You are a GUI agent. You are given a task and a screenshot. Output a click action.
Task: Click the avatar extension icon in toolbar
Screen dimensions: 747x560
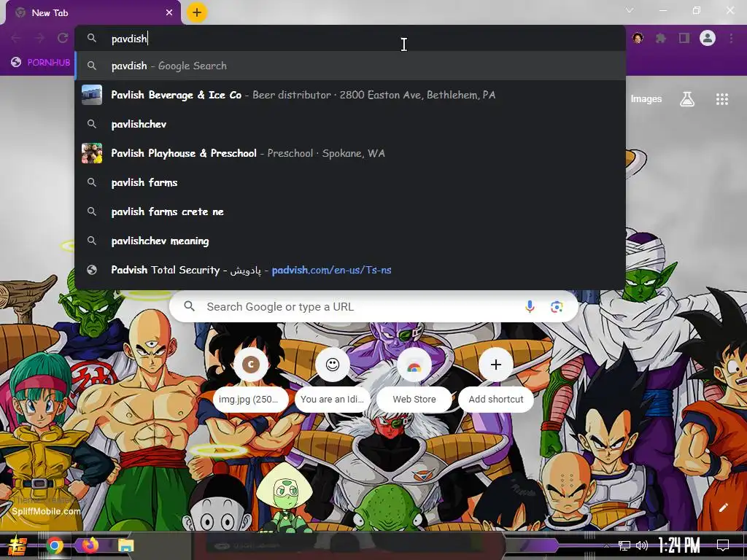pyautogui.click(x=638, y=38)
